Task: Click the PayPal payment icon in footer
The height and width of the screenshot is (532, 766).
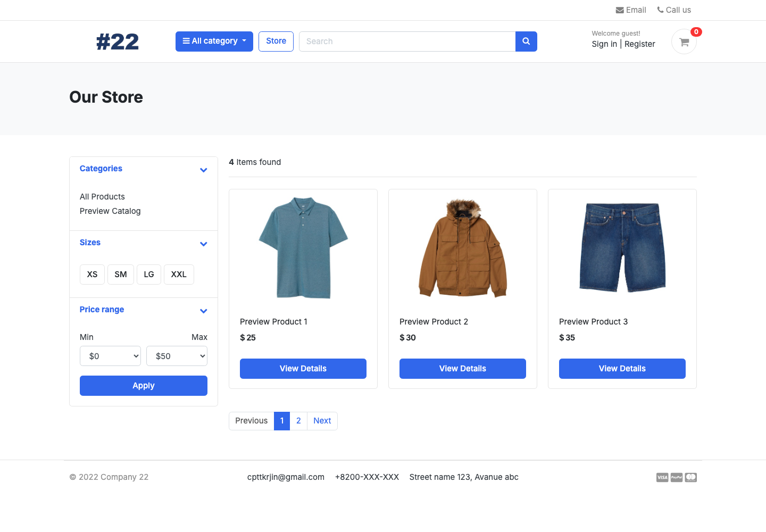Action: [677, 477]
